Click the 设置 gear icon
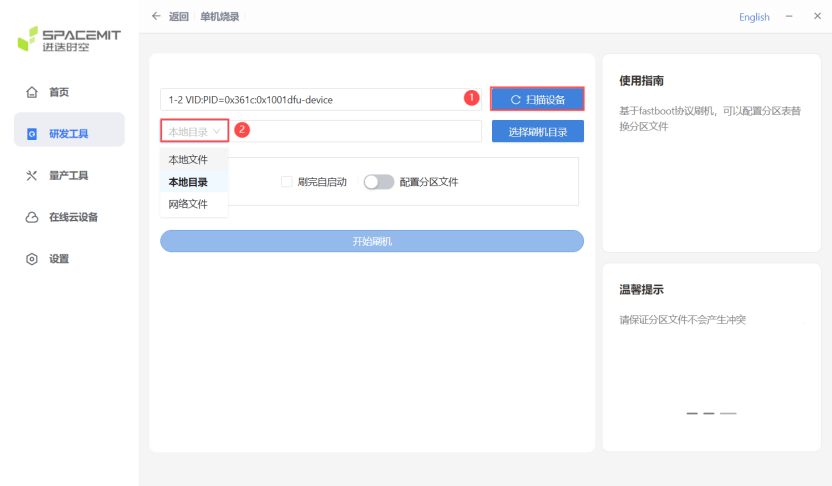 (32, 259)
